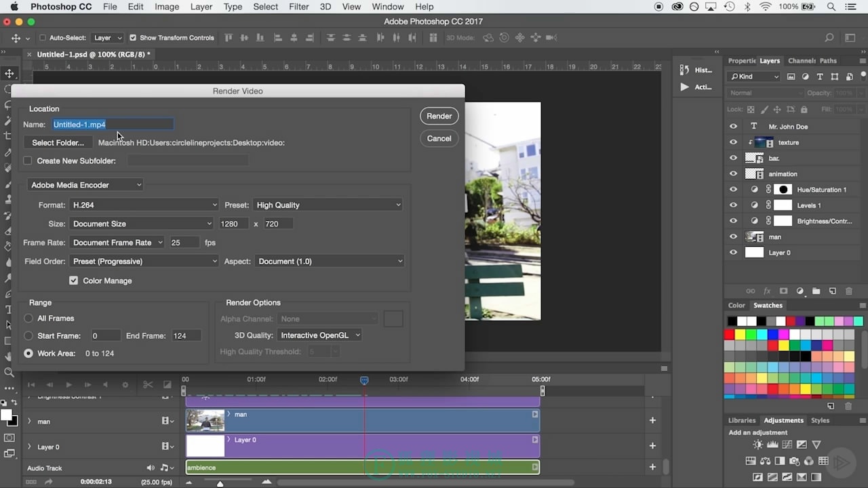Image resolution: width=868 pixels, height=488 pixels.
Task: Create new layer from Layers panel footer
Action: pyautogui.click(x=833, y=291)
